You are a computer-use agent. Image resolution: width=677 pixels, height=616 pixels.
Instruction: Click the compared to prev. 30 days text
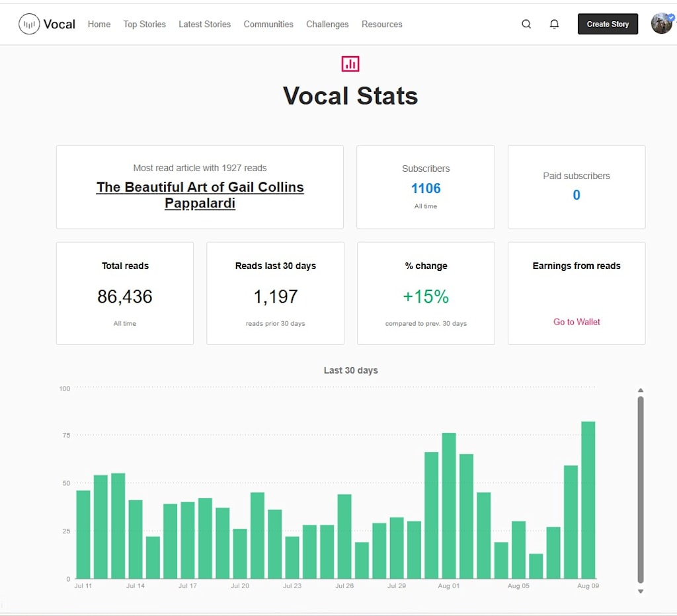click(426, 323)
